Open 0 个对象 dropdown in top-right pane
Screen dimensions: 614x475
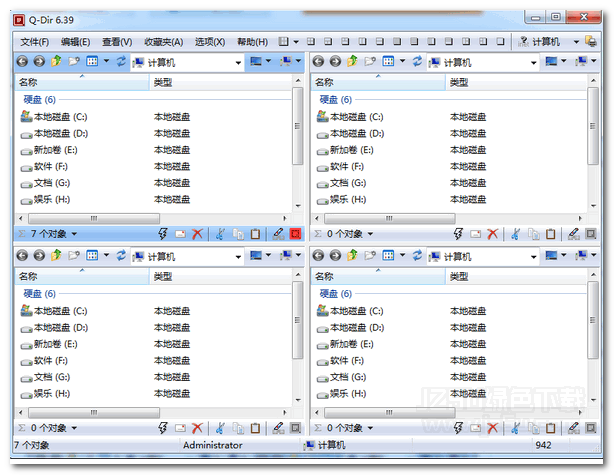[370, 234]
